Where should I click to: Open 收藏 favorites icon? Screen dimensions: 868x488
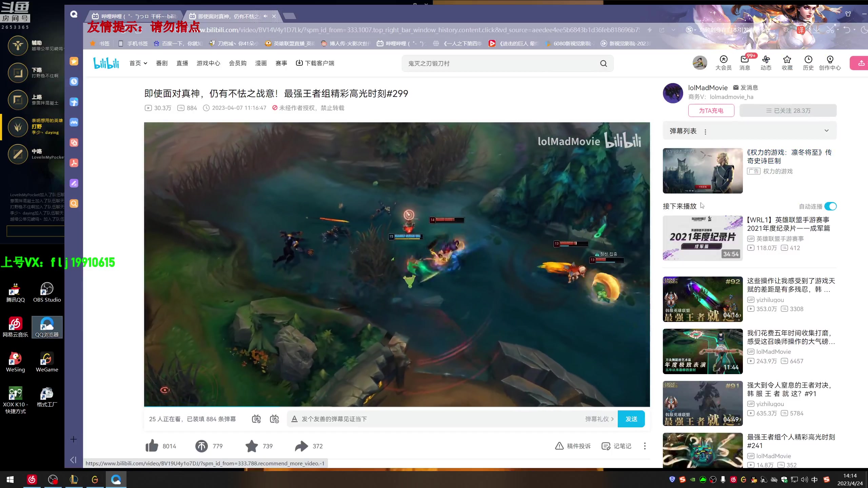(787, 63)
